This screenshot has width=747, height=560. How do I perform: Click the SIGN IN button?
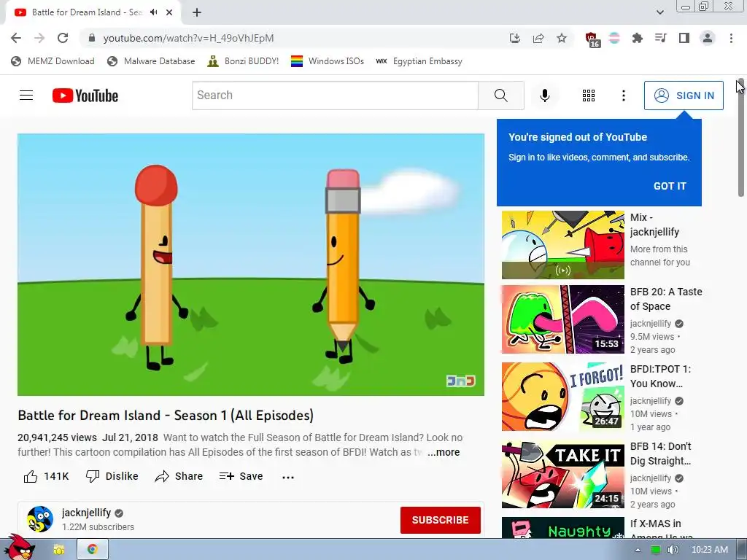click(684, 96)
